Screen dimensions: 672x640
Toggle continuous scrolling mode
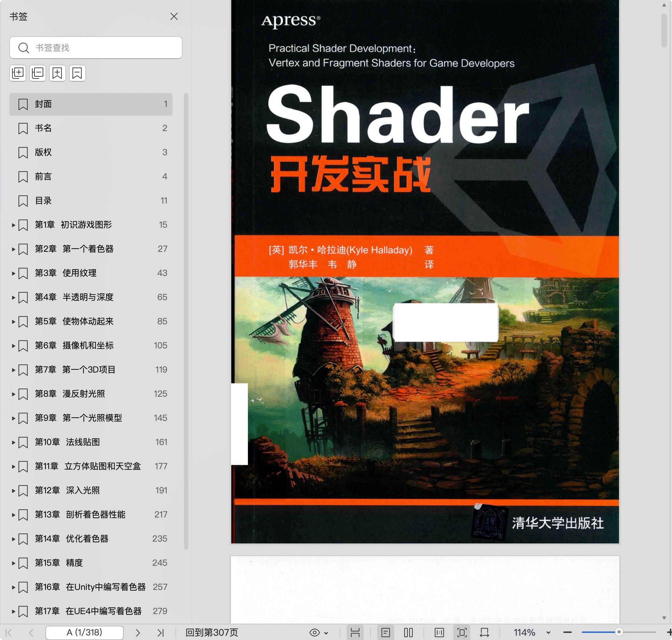click(355, 633)
